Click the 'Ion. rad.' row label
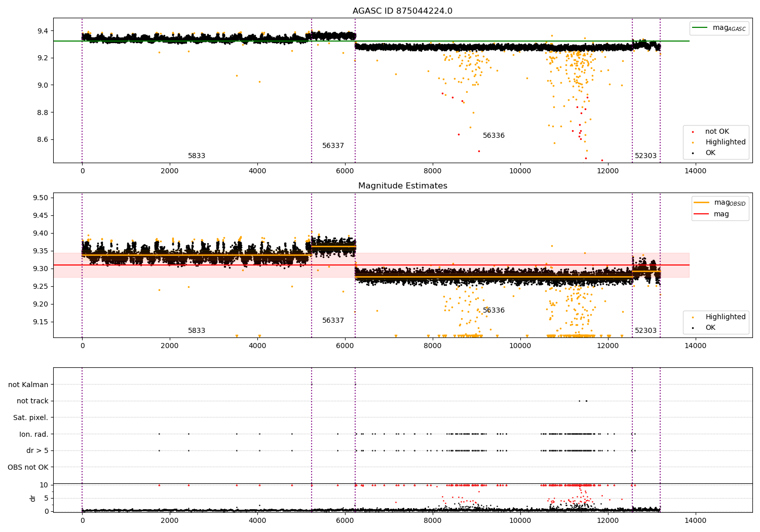This screenshot has width=760, height=532. pos(34,434)
